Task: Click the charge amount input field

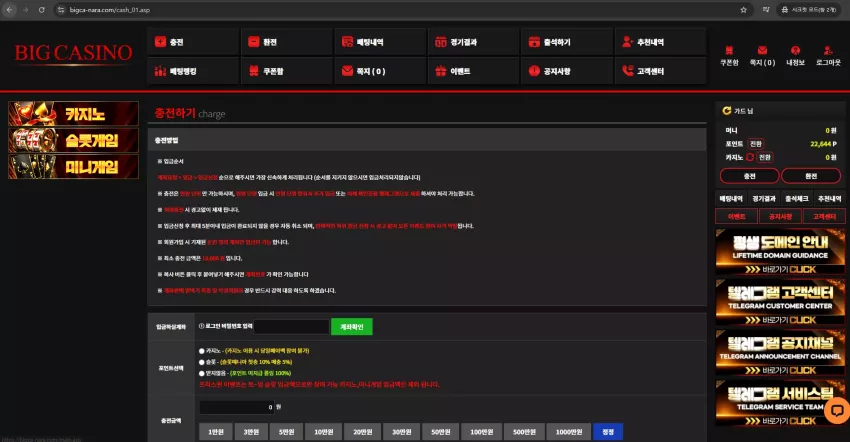Action: tap(236, 407)
